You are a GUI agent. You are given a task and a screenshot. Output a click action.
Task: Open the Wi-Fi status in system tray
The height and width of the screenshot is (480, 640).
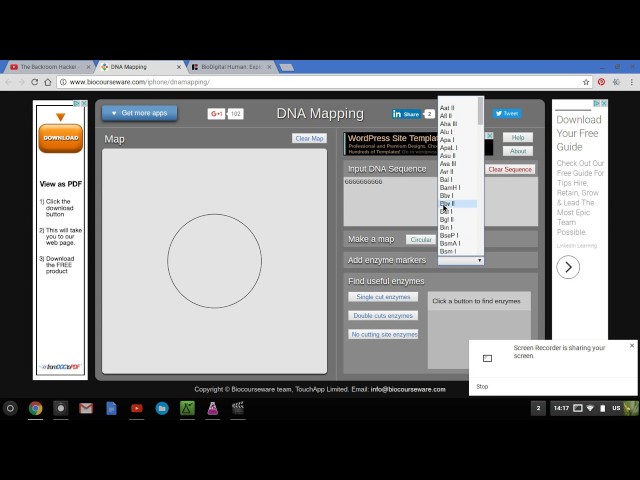point(590,408)
